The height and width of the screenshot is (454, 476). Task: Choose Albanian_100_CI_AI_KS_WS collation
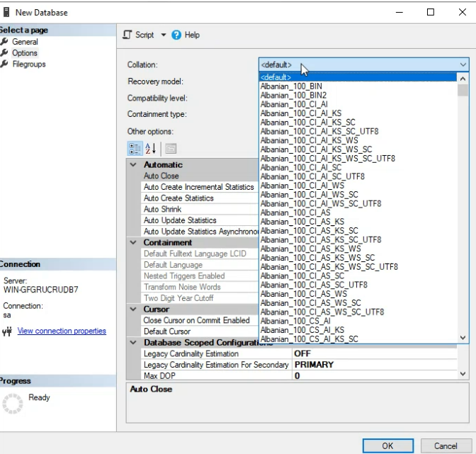pos(358,140)
